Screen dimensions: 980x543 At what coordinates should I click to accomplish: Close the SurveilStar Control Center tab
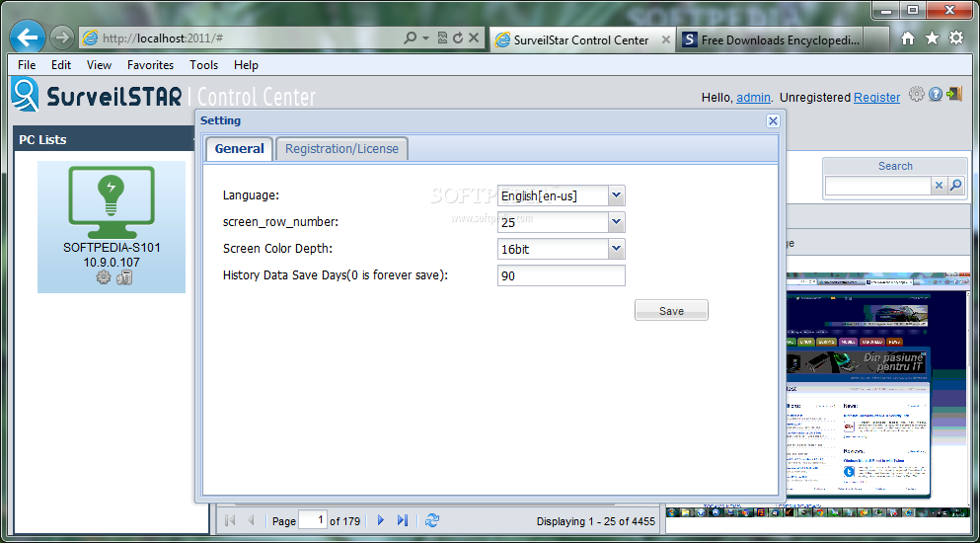(665, 40)
